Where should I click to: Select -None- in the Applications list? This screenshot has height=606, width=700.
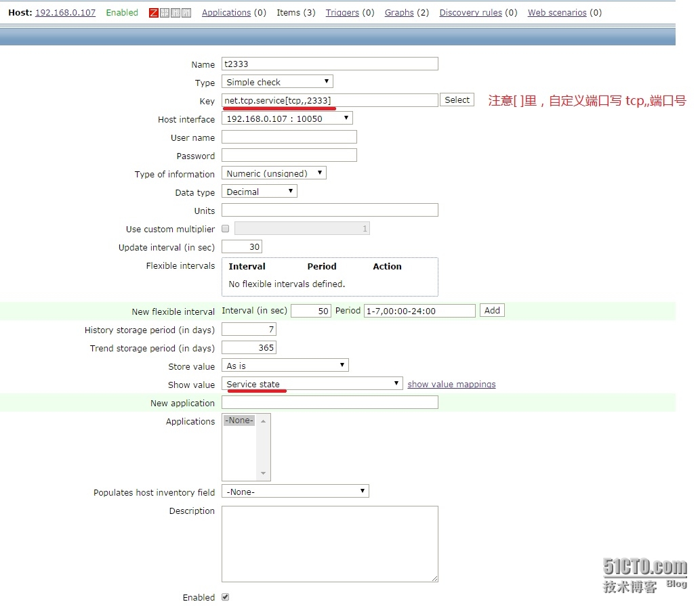239,420
